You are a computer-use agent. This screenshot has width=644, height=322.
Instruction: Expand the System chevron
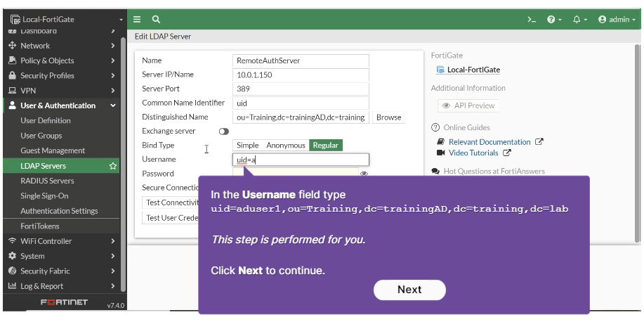(x=113, y=256)
